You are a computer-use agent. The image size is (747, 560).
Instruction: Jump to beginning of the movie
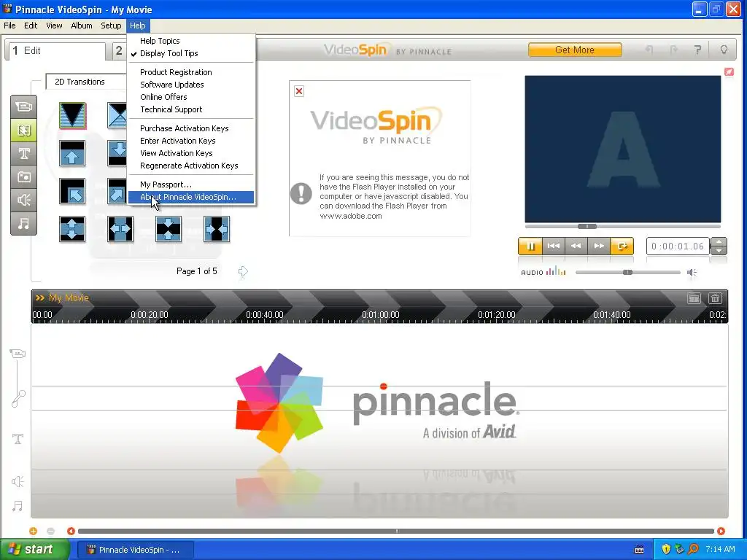click(554, 246)
